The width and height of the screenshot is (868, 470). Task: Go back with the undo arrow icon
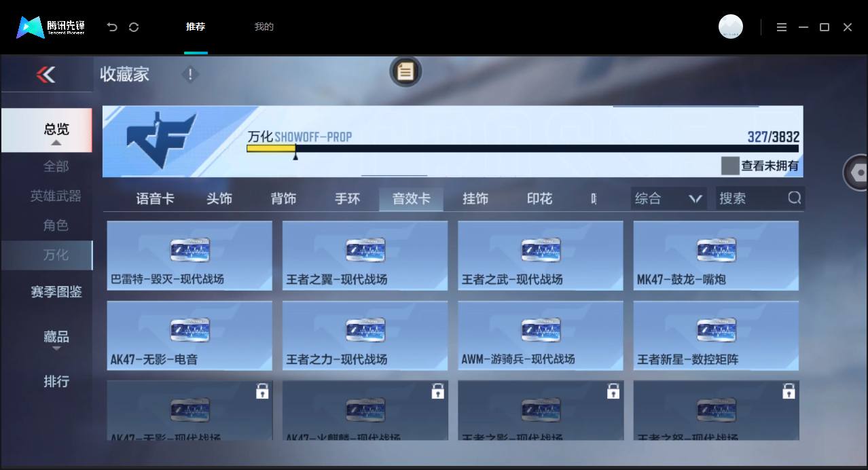pyautogui.click(x=112, y=27)
